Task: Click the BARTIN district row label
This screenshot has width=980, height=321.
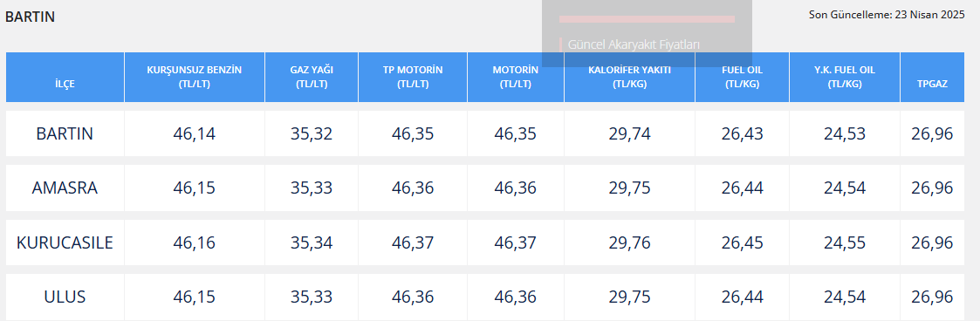Action: pyautogui.click(x=65, y=133)
